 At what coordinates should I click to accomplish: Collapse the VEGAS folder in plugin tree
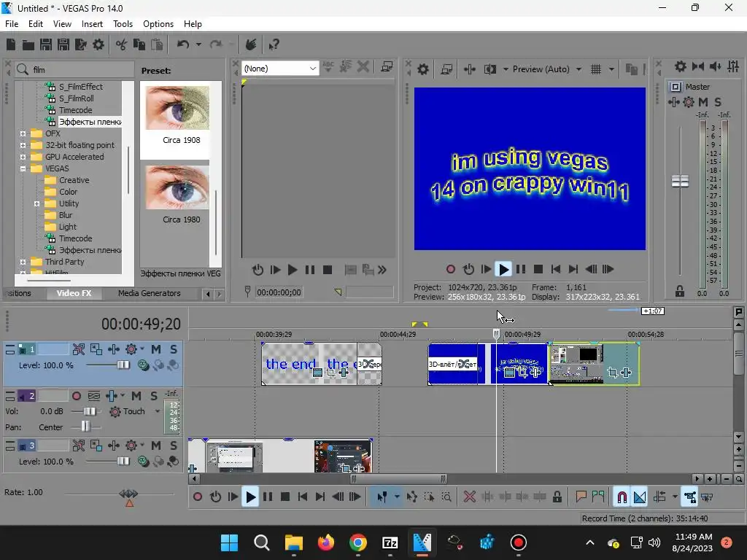pos(23,168)
